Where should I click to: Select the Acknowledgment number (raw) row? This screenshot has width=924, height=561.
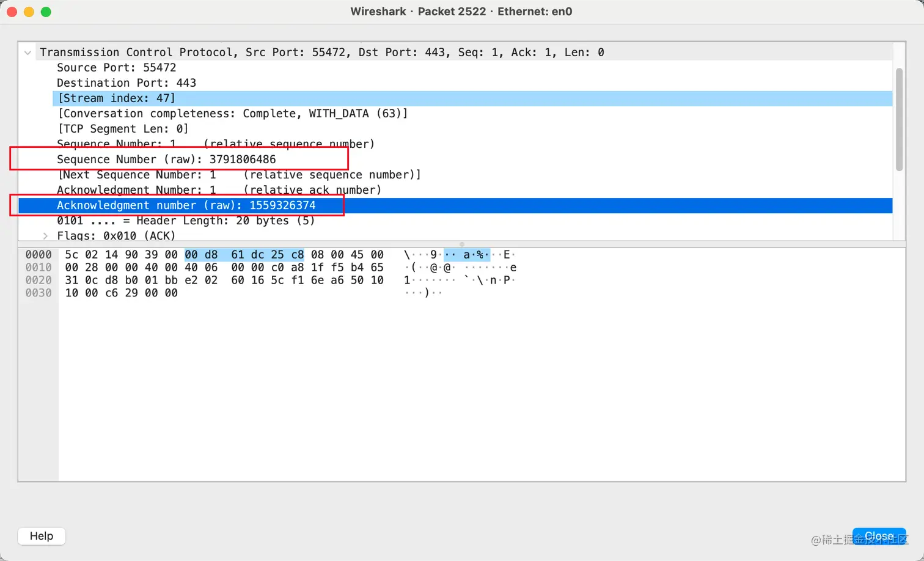click(x=455, y=205)
